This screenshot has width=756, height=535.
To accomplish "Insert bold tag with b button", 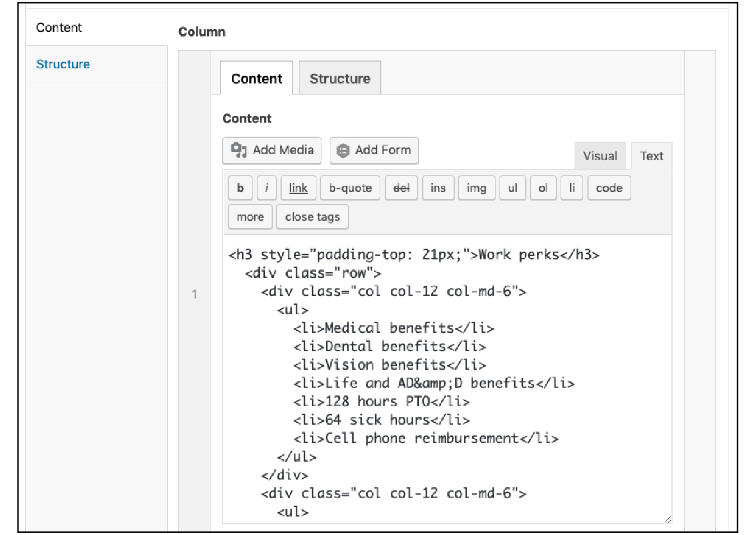I will 240,188.
